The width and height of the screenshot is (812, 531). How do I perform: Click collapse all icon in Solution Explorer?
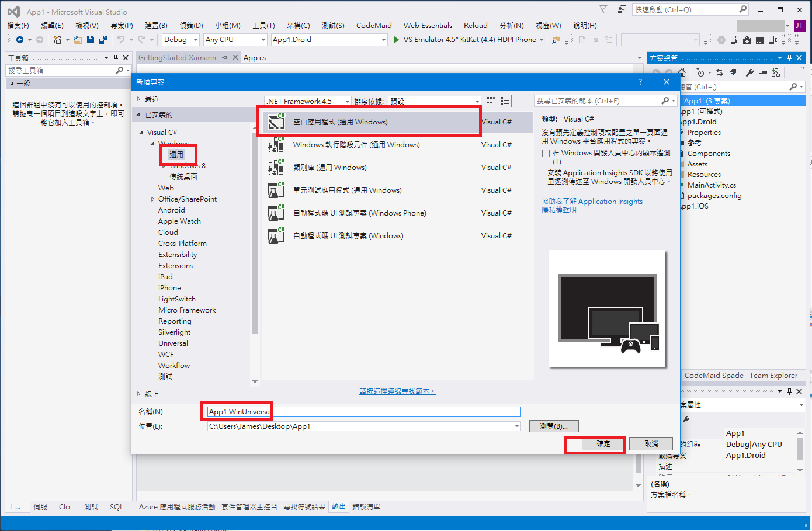(x=733, y=72)
